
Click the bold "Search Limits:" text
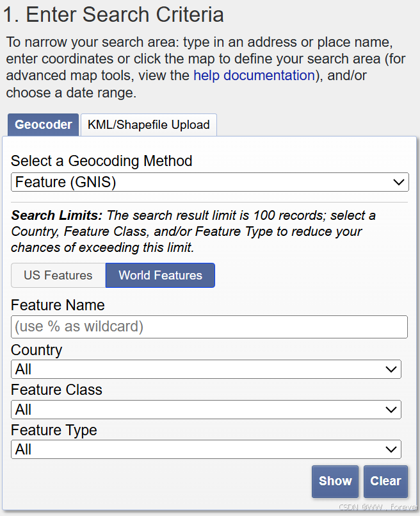[x=56, y=215]
